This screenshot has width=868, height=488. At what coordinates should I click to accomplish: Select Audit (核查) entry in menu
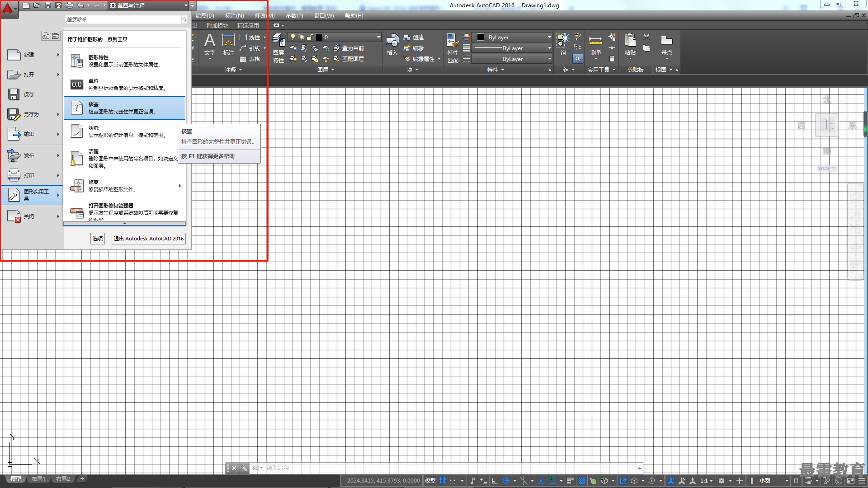pyautogui.click(x=124, y=108)
